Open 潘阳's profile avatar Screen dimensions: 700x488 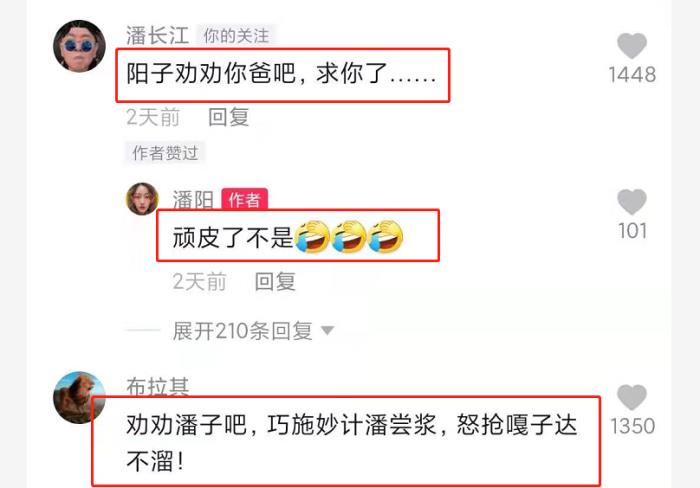(x=142, y=199)
